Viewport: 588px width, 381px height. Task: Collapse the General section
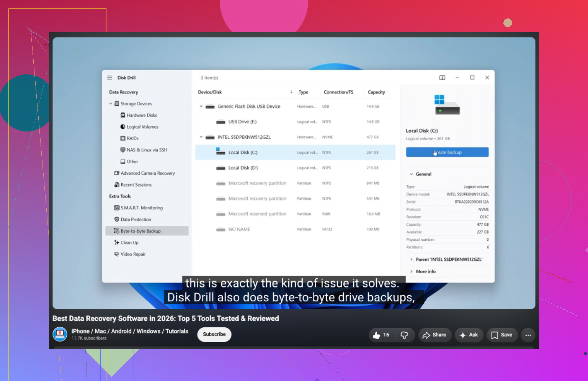[x=412, y=174]
